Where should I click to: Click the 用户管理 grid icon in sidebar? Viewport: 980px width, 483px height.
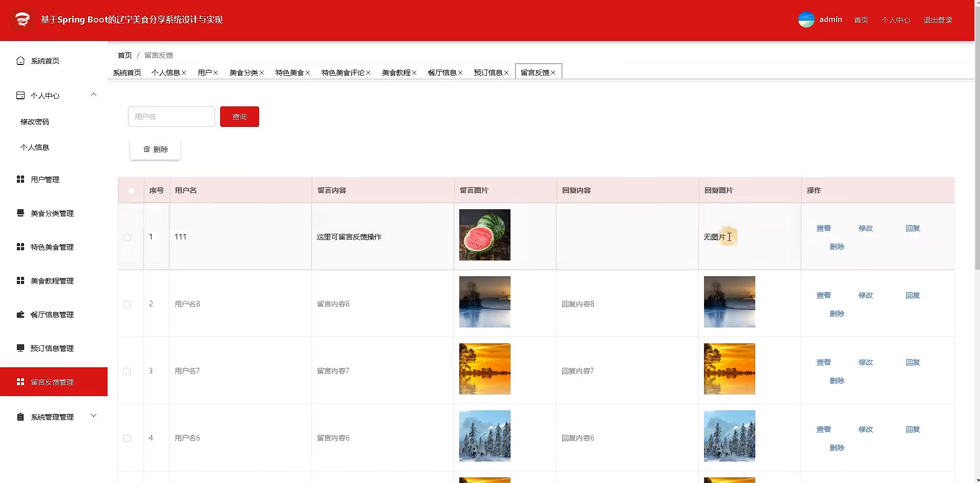tap(20, 179)
